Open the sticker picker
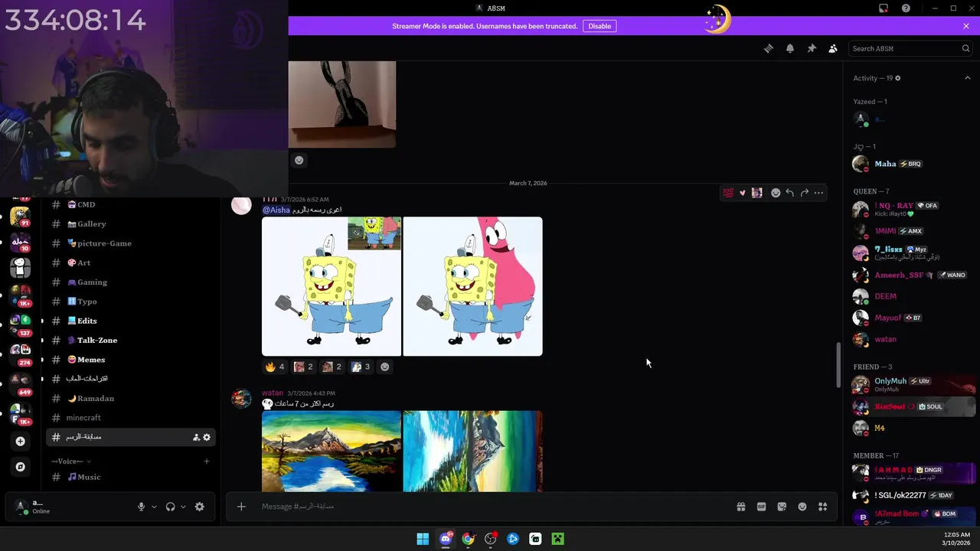 point(782,507)
